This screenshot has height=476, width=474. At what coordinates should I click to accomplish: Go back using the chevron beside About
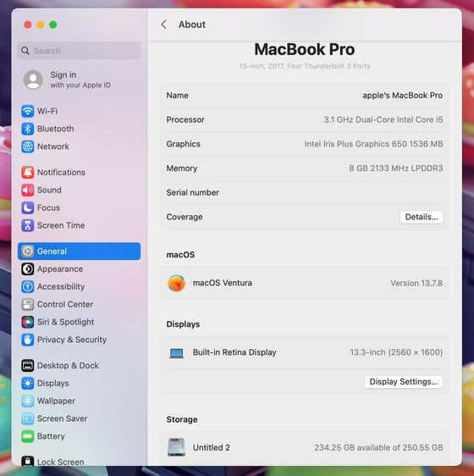point(164,25)
